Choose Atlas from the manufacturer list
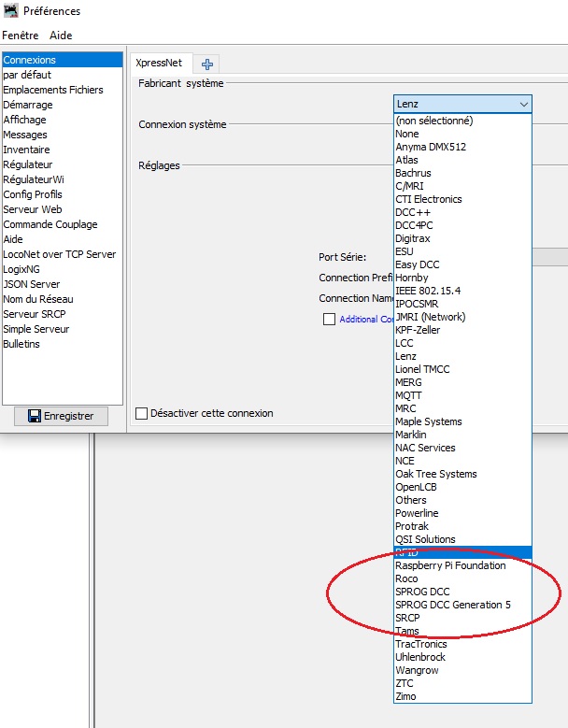Viewport: 568px width, 728px height. click(x=462, y=160)
